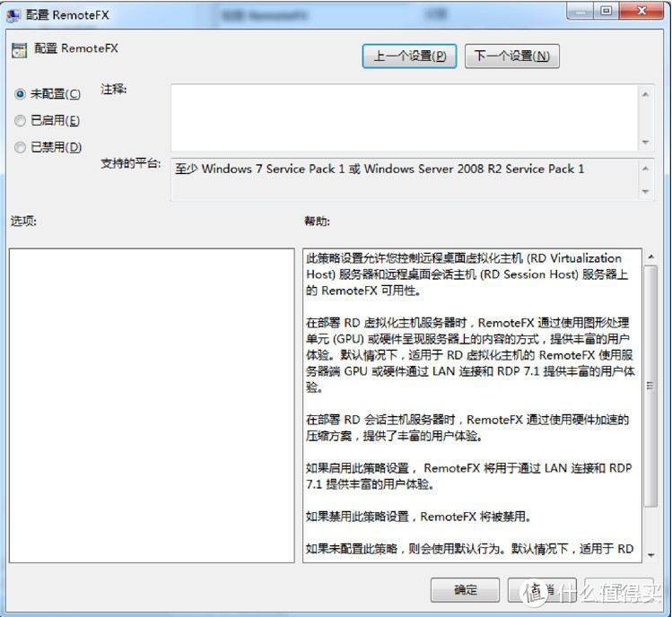Disable the policy via the 已禁用 option

[x=21, y=147]
